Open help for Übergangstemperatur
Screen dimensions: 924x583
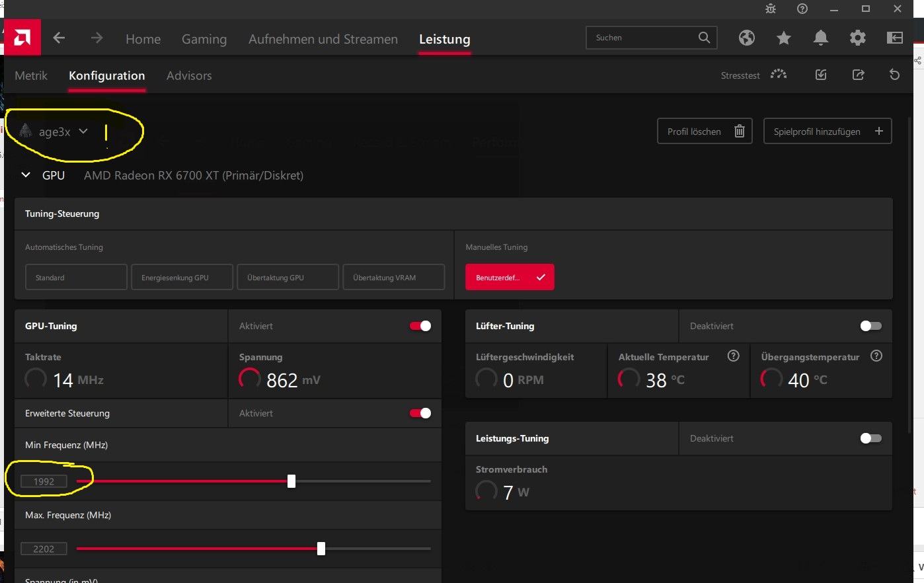876,356
